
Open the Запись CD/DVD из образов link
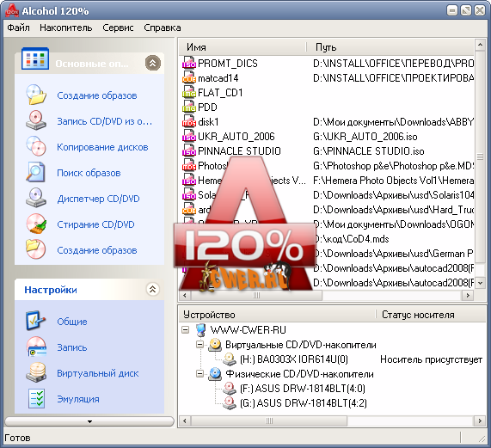(x=105, y=121)
